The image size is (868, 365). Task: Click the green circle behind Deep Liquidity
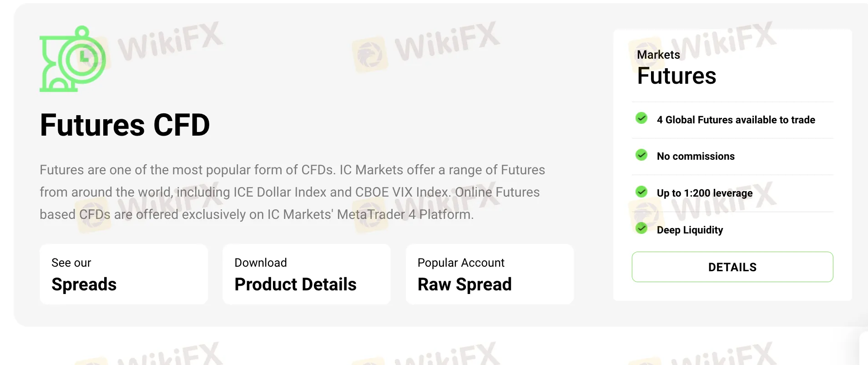641,228
